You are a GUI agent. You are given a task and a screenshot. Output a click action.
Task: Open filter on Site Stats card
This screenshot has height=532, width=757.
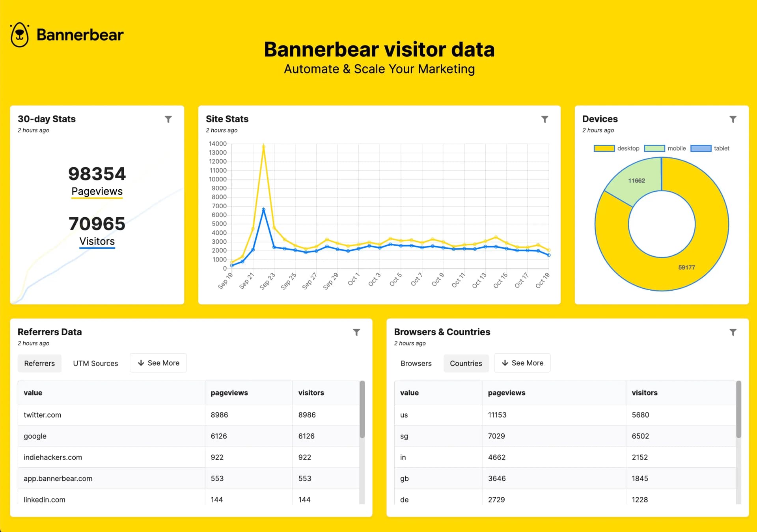tap(544, 119)
